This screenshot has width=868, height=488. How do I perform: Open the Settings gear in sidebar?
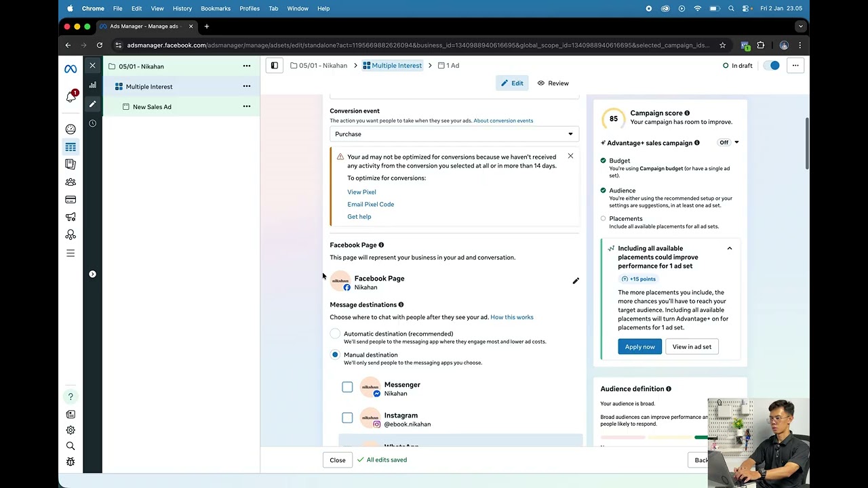click(71, 430)
